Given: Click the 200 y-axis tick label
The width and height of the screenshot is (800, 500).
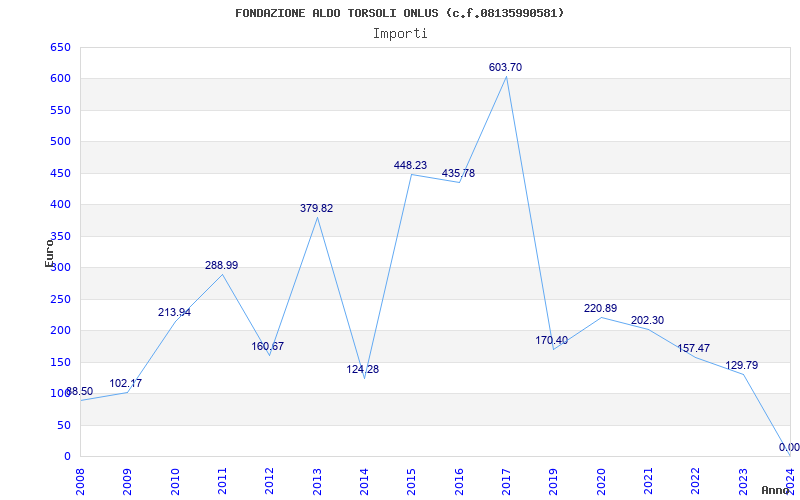Looking at the screenshot, I should click(60, 331).
